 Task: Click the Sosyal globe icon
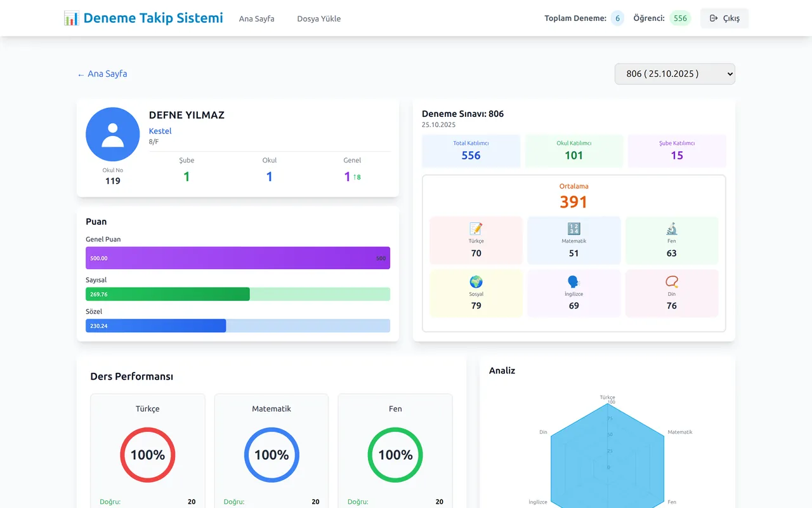[x=476, y=281]
